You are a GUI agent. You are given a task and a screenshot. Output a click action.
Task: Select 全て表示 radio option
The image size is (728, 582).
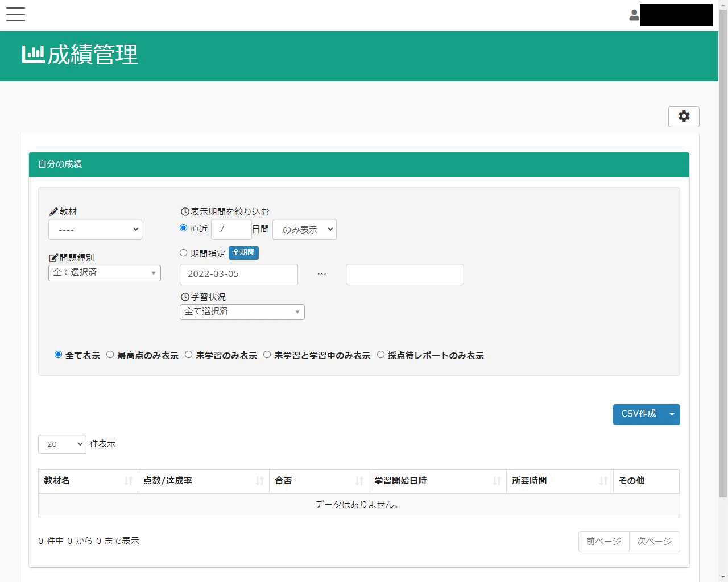tap(58, 355)
